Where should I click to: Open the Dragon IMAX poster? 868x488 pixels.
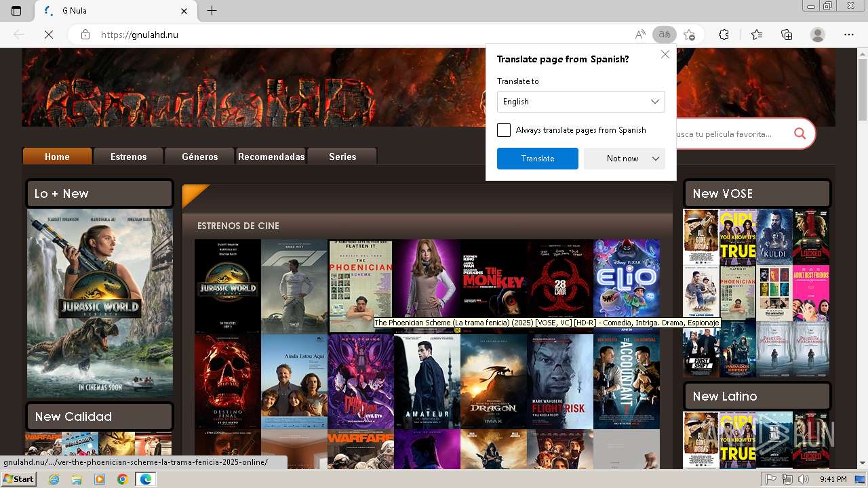(494, 382)
